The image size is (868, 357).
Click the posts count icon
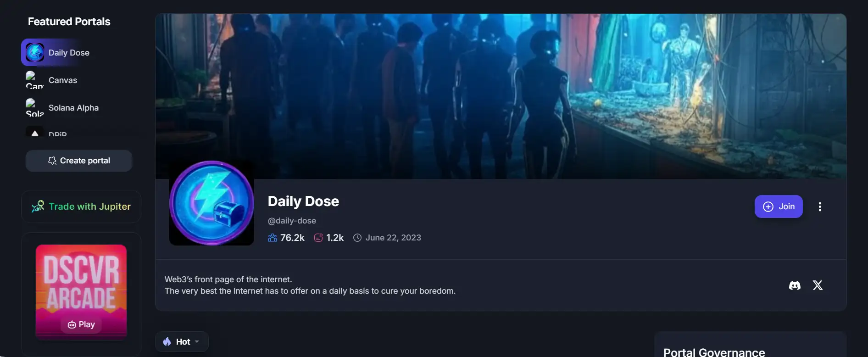point(318,238)
